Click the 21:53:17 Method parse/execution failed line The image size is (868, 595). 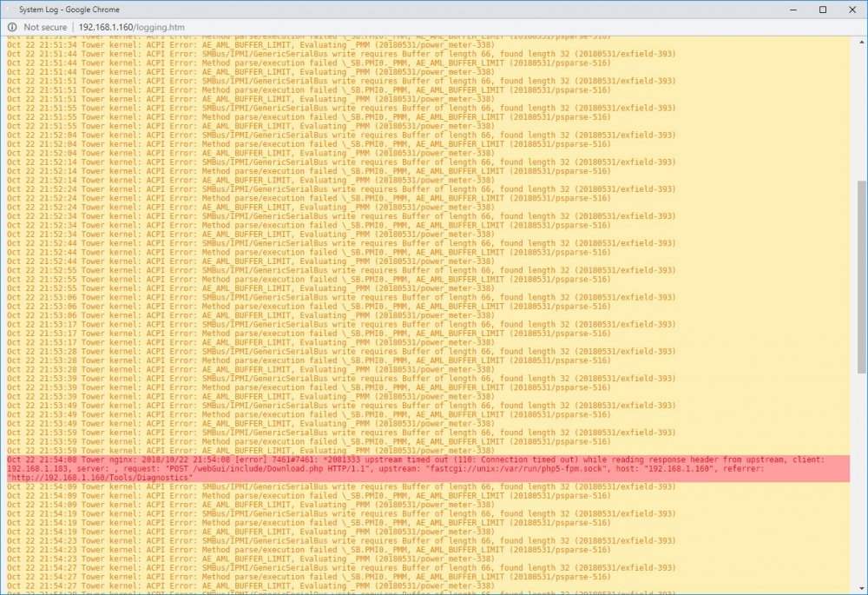coord(308,334)
